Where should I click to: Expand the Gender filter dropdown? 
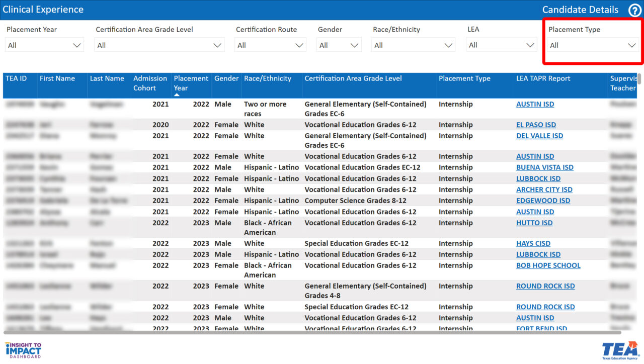(339, 45)
